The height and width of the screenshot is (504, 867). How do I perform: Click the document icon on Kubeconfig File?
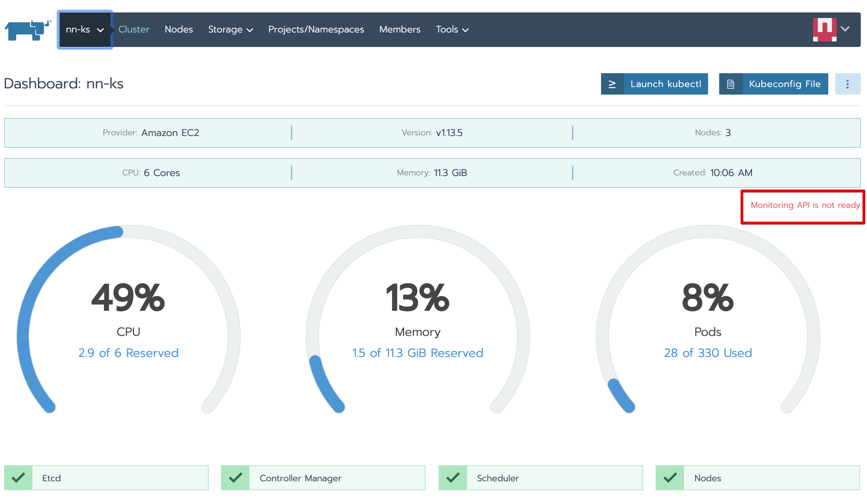731,84
